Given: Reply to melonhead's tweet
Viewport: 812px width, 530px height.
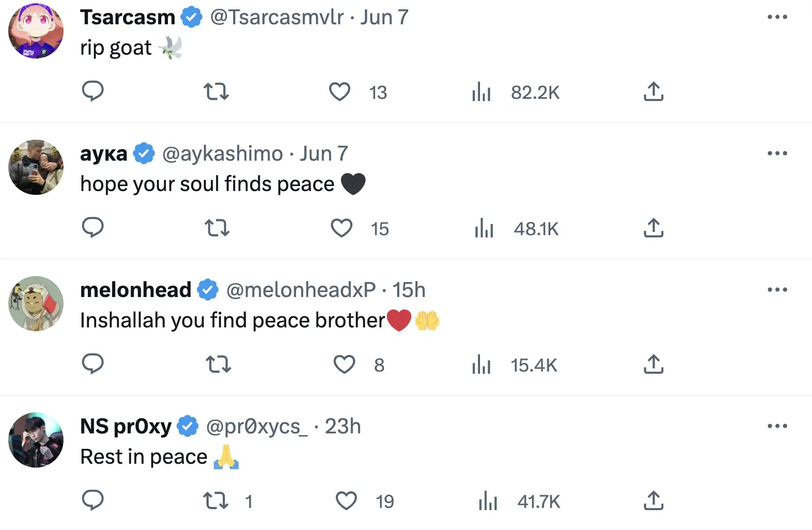Looking at the screenshot, I should click(93, 364).
